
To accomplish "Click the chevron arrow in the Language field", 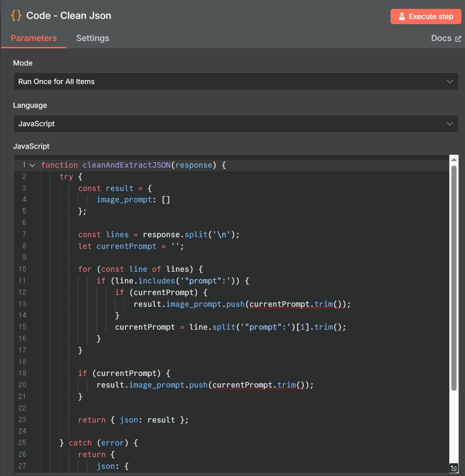I will coord(450,124).
